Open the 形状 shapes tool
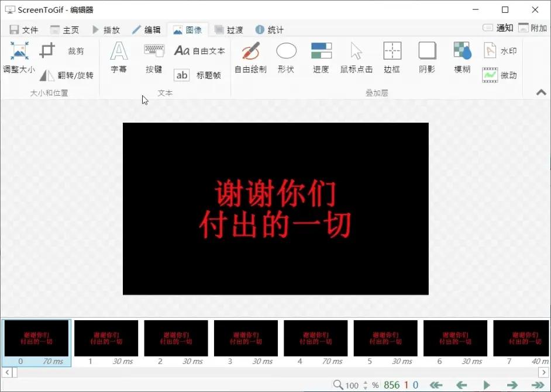Viewport: 551px width, 392px height. [x=286, y=57]
